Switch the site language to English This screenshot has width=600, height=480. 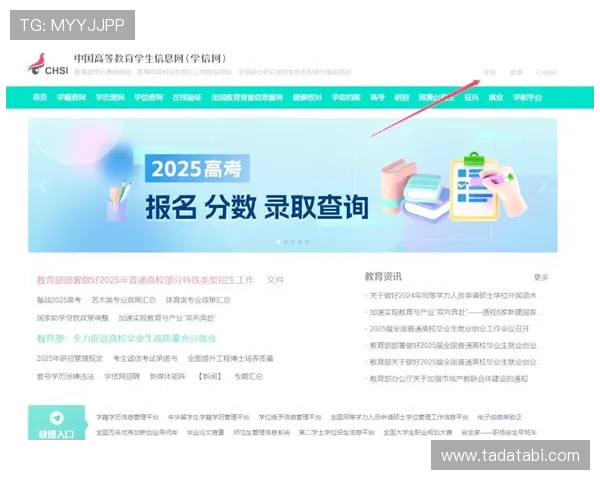click(x=547, y=72)
